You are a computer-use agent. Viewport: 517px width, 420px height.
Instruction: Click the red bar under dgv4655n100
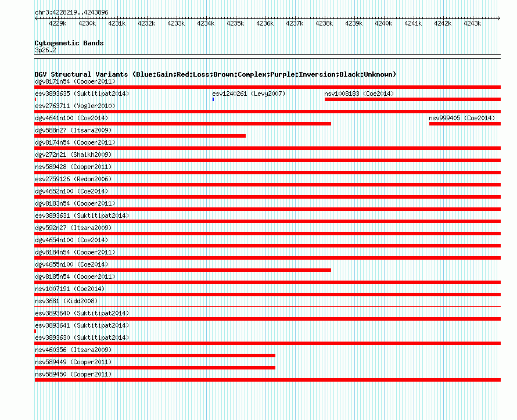182,270
